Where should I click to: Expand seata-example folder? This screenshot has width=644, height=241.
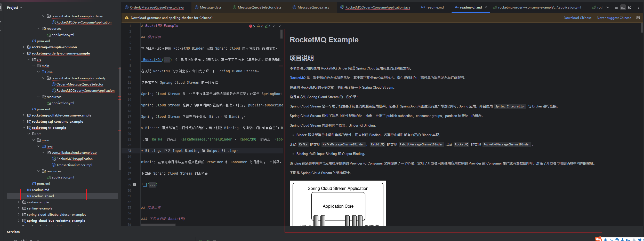coord(19,202)
